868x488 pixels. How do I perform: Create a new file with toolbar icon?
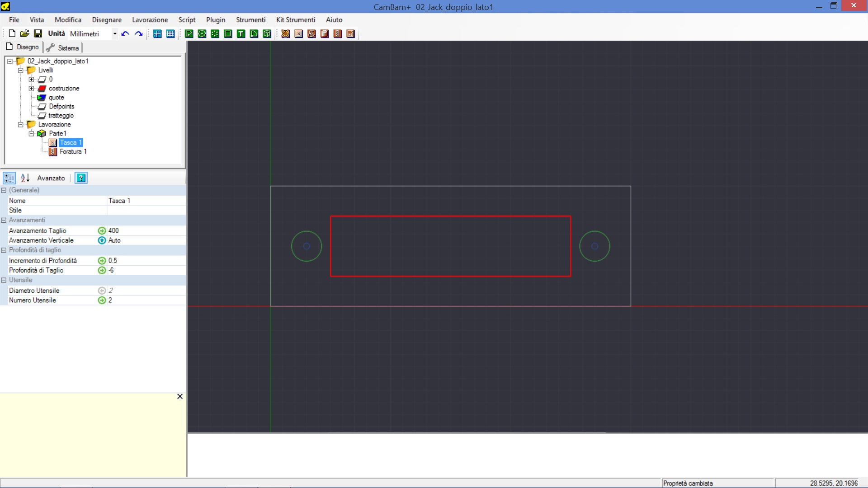pos(12,33)
